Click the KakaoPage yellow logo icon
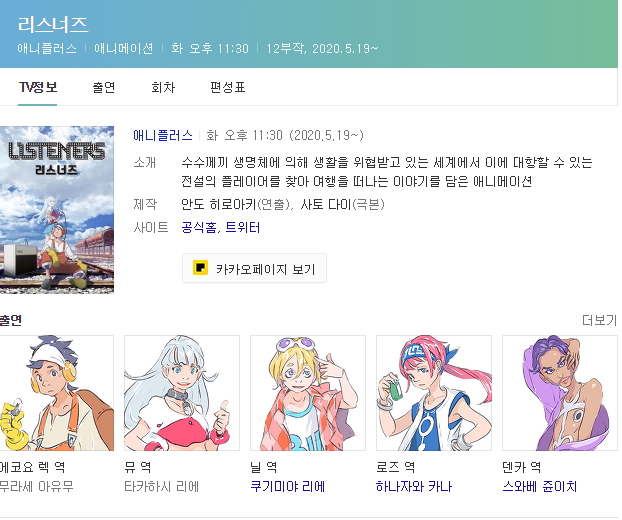The image size is (622, 520). coord(200,268)
